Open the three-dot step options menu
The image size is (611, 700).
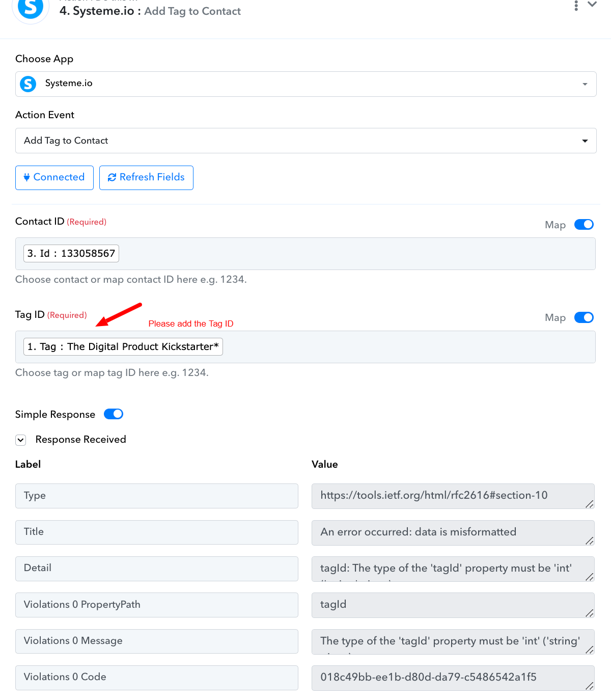coord(576,5)
